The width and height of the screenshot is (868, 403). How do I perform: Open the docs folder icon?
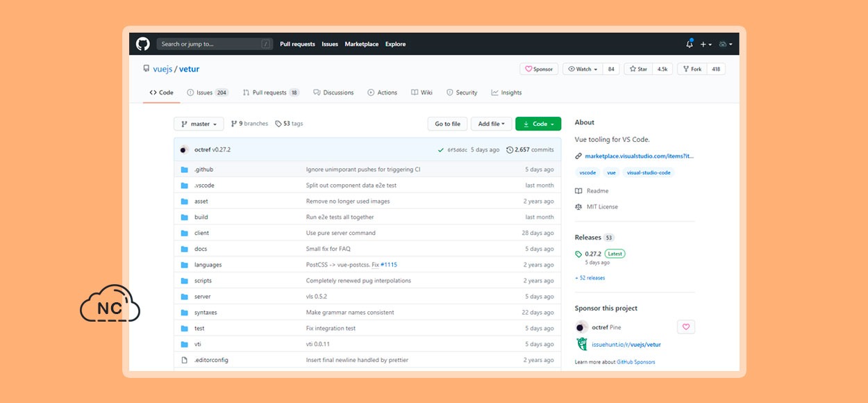pos(185,249)
